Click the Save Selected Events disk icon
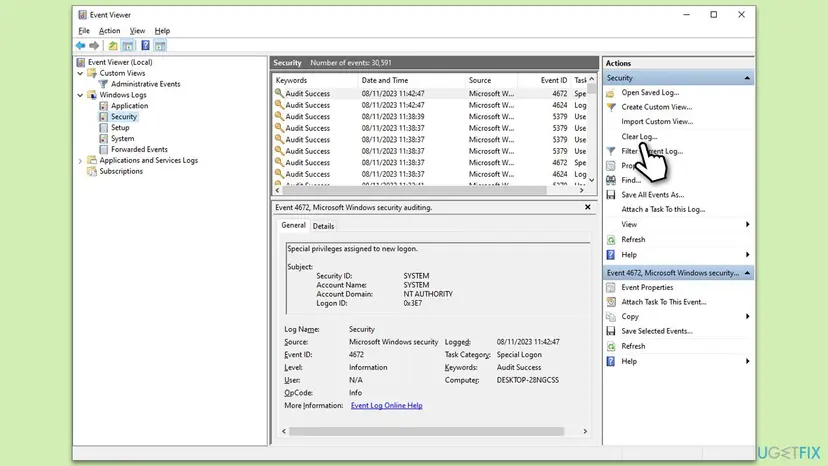Viewport: 828px width, 466px height. [611, 331]
